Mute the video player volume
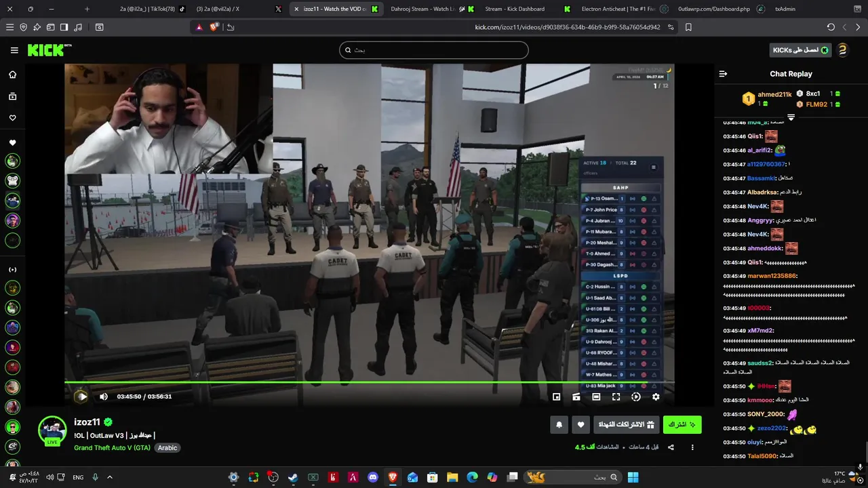This screenshot has width=868, height=488. 104,396
